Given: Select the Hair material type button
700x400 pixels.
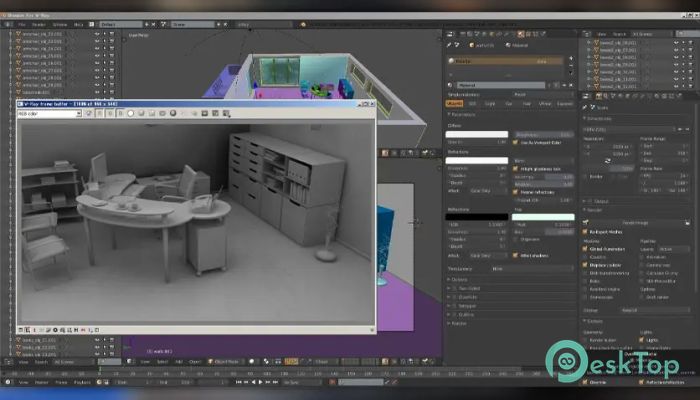Looking at the screenshot, I should click(527, 104).
